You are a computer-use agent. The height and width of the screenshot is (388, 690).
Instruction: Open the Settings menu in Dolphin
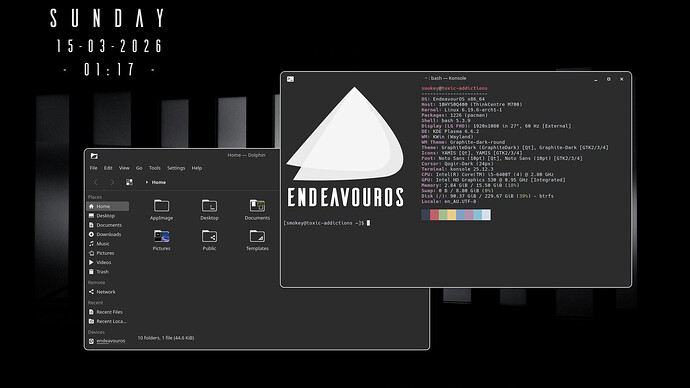[176, 168]
